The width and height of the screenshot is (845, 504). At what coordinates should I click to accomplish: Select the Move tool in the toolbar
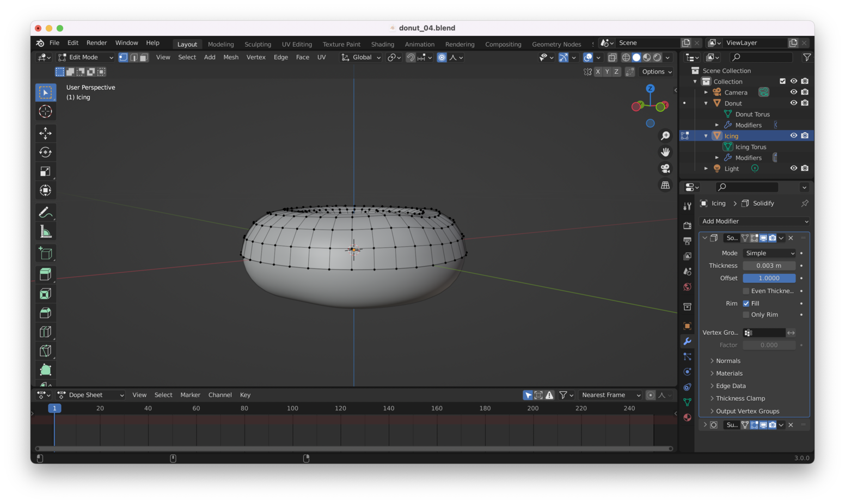(46, 133)
